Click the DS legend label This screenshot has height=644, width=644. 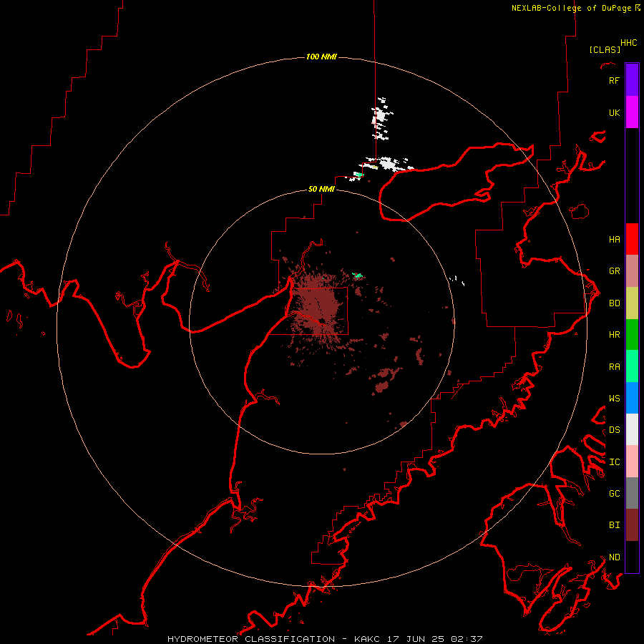[614, 430]
